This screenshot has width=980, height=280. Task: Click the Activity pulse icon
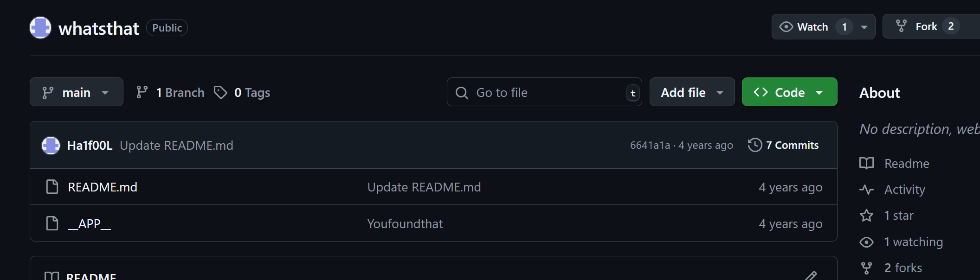pyautogui.click(x=866, y=190)
